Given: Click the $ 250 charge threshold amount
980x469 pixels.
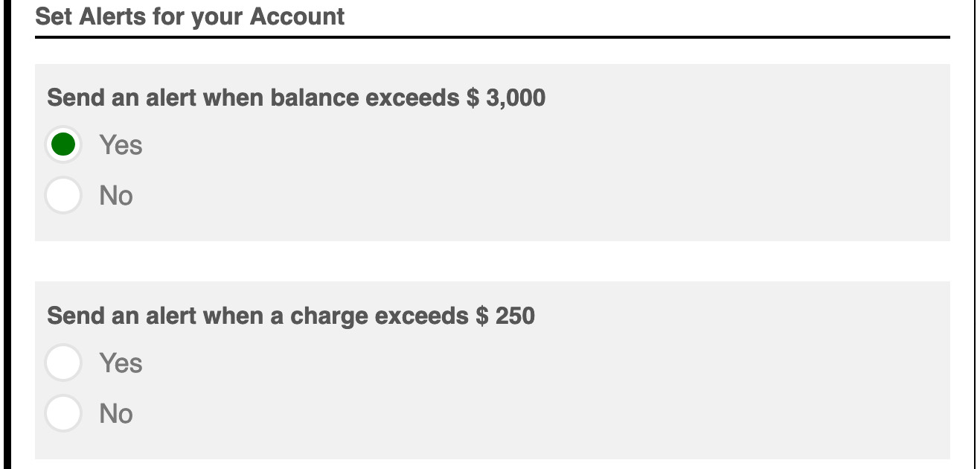Looking at the screenshot, I should coord(505,316).
